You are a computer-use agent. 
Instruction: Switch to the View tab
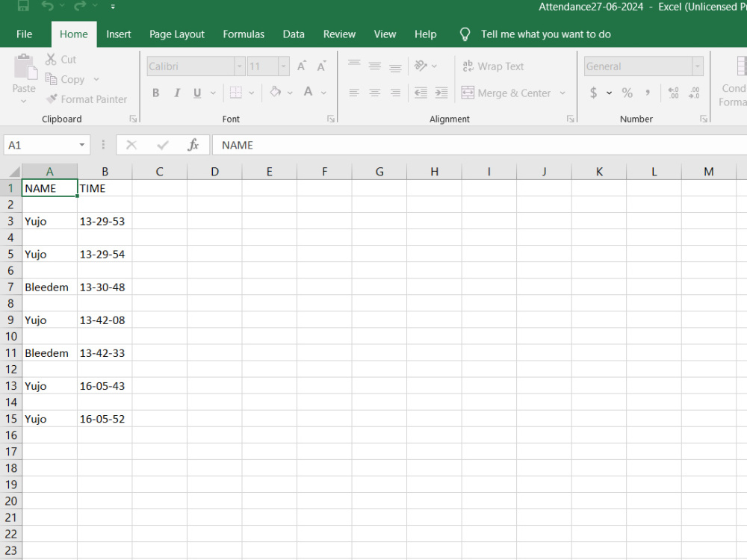pos(385,34)
